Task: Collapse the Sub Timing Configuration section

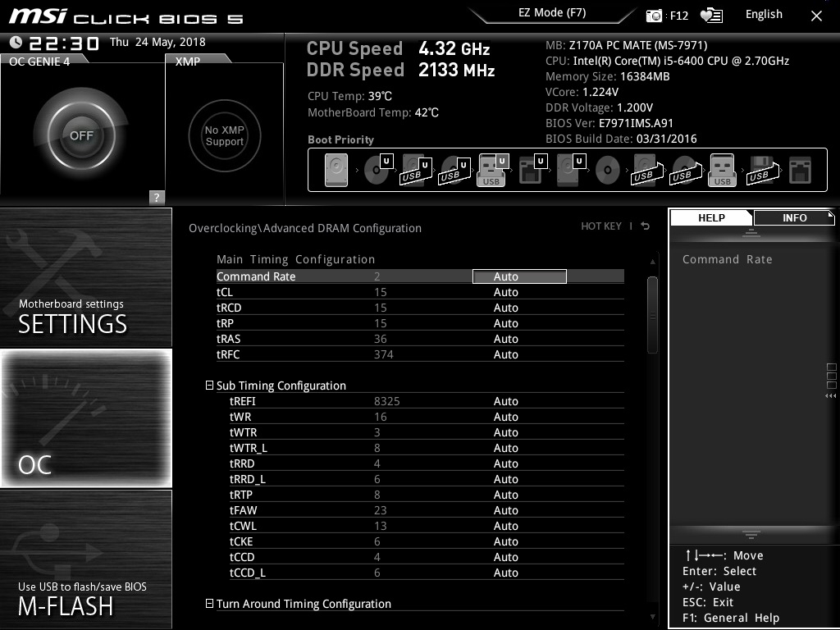Action: (x=209, y=386)
